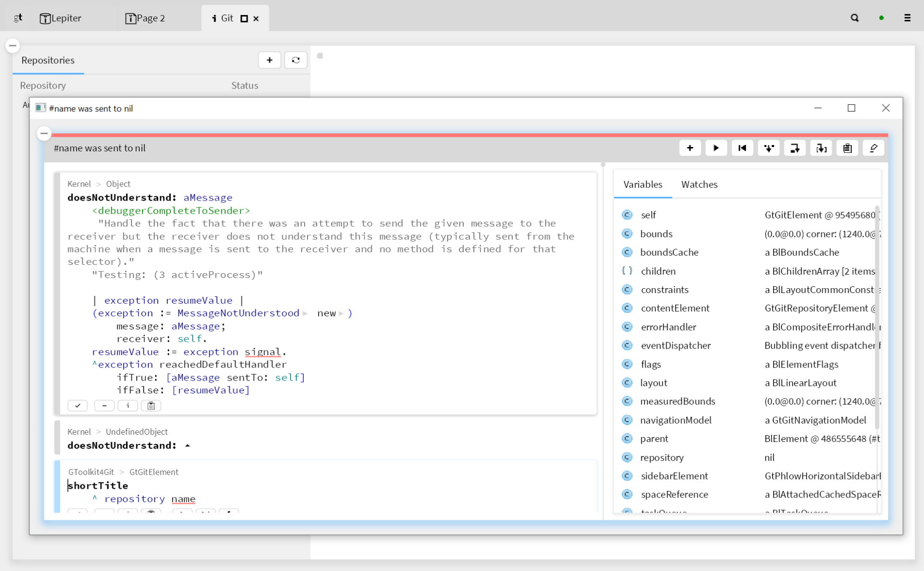Toggle the checkmark on the Object frame
The height and width of the screenshot is (571, 924).
coord(77,405)
